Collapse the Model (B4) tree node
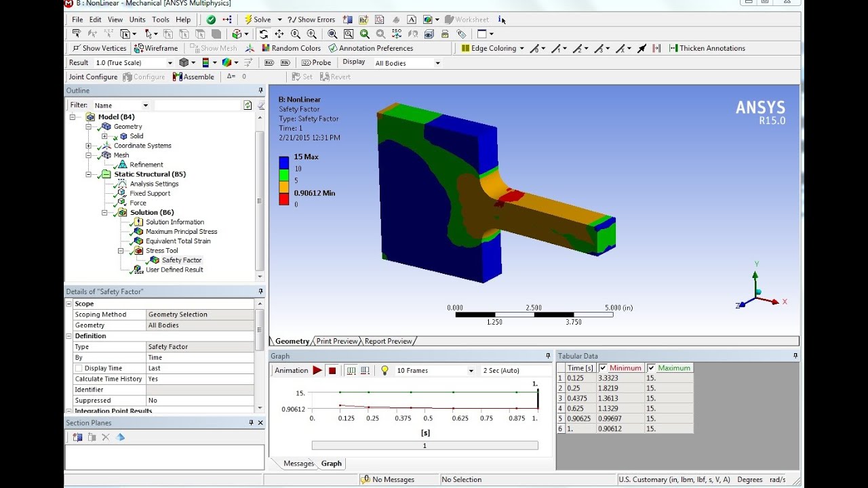This screenshot has height=488, width=868. point(73,117)
